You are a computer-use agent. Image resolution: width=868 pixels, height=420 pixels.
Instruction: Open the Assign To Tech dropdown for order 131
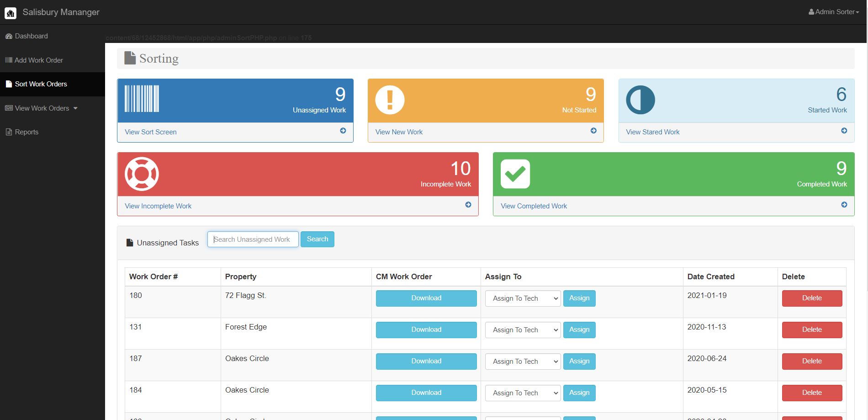tap(523, 330)
